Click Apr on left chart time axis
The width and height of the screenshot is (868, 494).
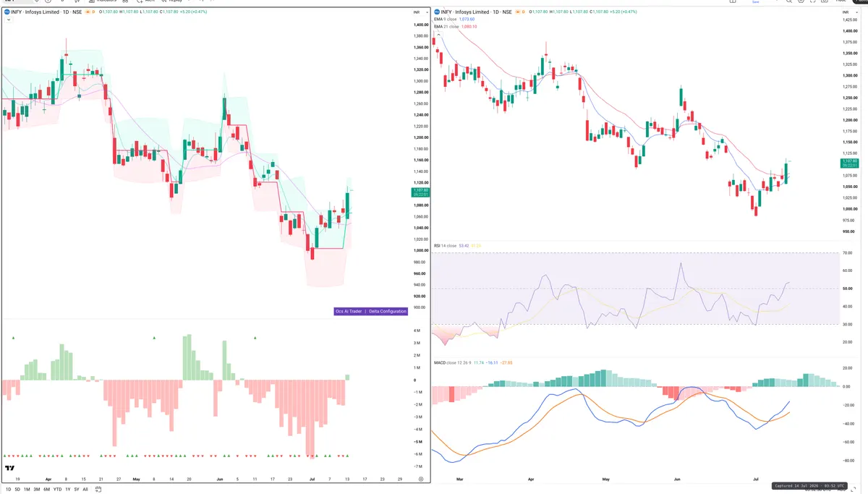point(48,479)
